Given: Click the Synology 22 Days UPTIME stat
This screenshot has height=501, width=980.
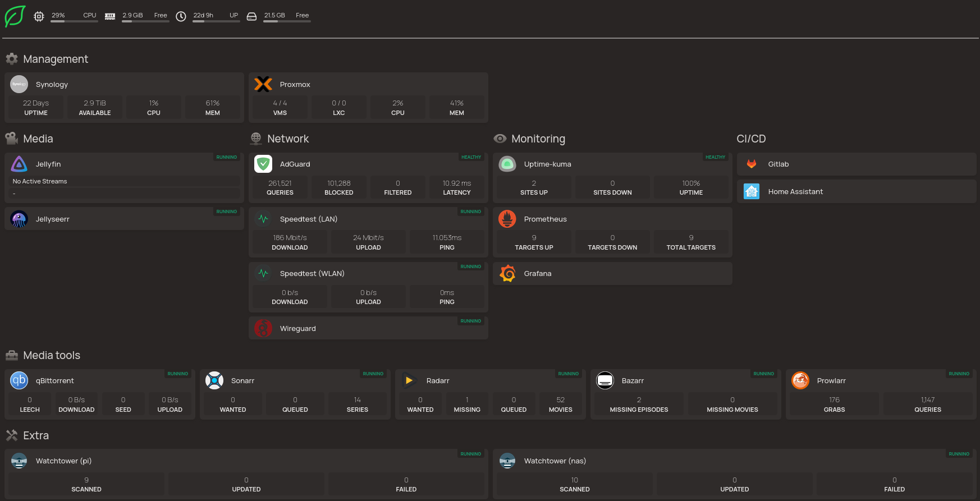Looking at the screenshot, I should pyautogui.click(x=36, y=108).
